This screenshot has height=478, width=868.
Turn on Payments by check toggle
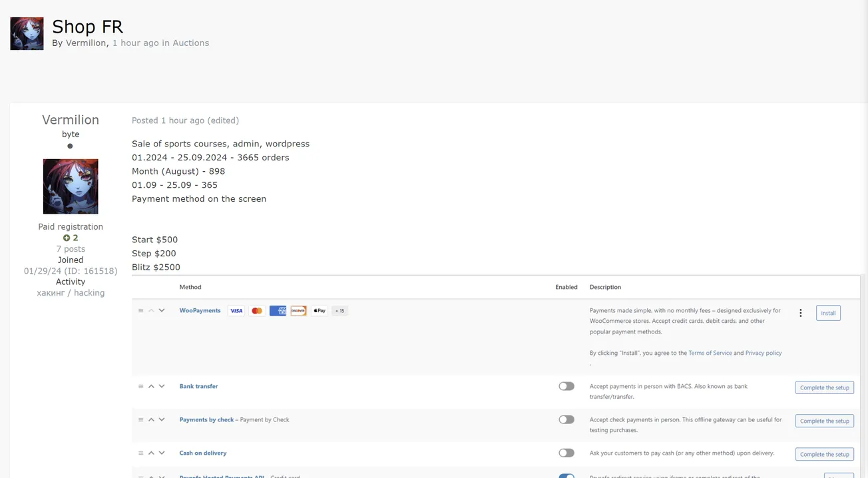click(566, 419)
